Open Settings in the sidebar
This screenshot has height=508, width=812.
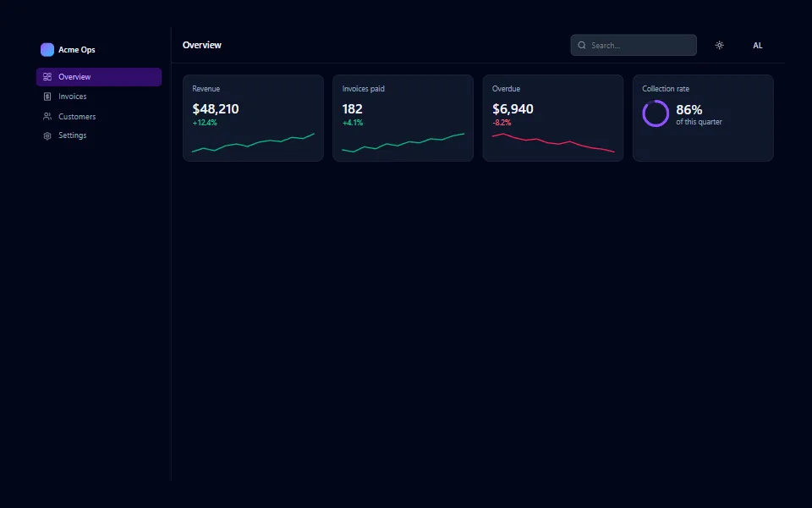(99, 135)
